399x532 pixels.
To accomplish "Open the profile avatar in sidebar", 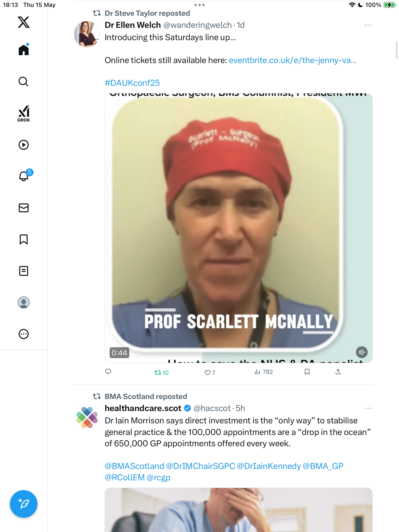I will tap(24, 302).
